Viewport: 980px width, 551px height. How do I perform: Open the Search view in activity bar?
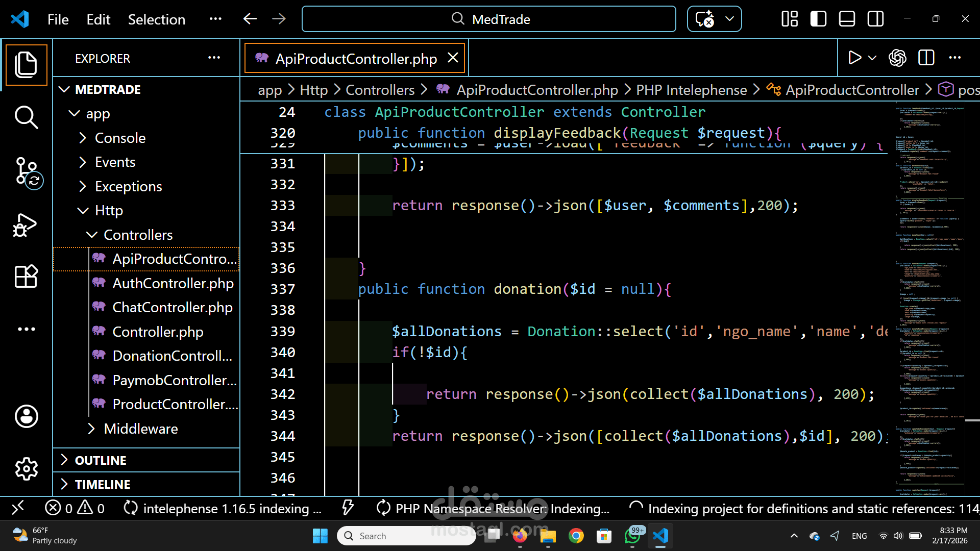pos(26,117)
